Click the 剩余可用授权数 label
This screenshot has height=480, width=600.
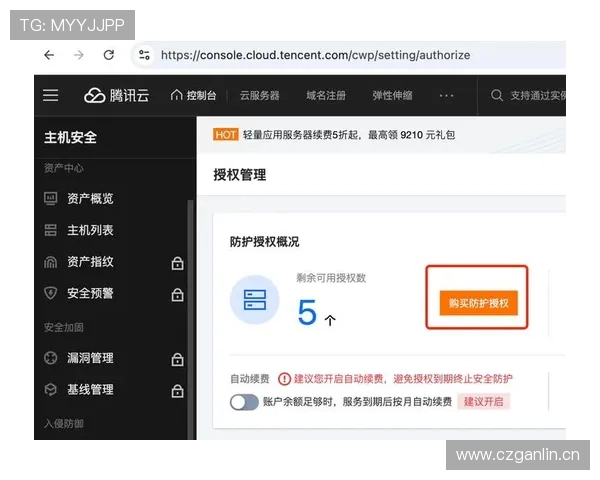331,278
